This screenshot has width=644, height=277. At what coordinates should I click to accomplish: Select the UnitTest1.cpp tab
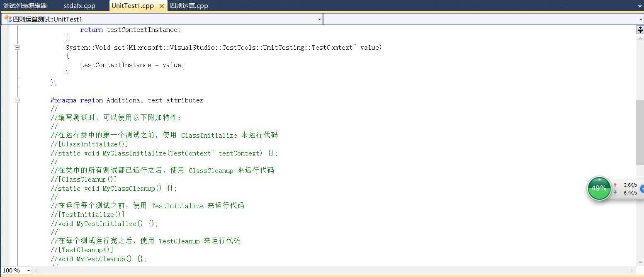click(x=133, y=6)
